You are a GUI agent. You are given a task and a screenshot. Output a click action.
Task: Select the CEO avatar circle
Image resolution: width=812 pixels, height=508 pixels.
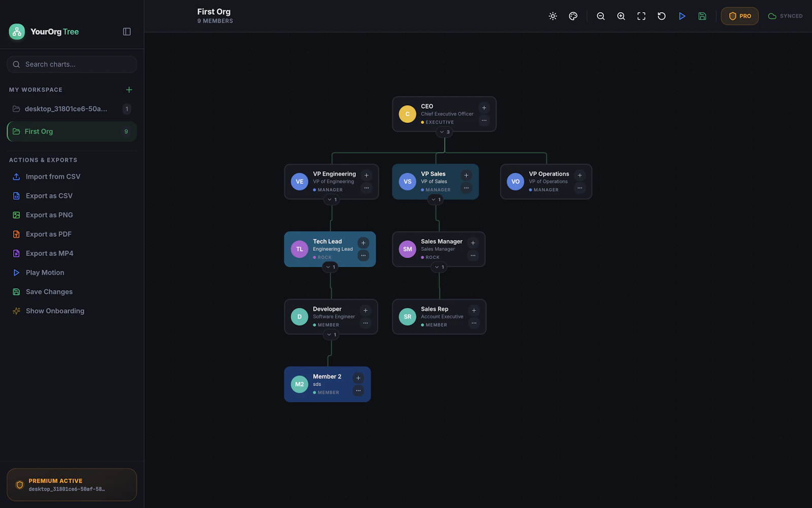pos(408,114)
